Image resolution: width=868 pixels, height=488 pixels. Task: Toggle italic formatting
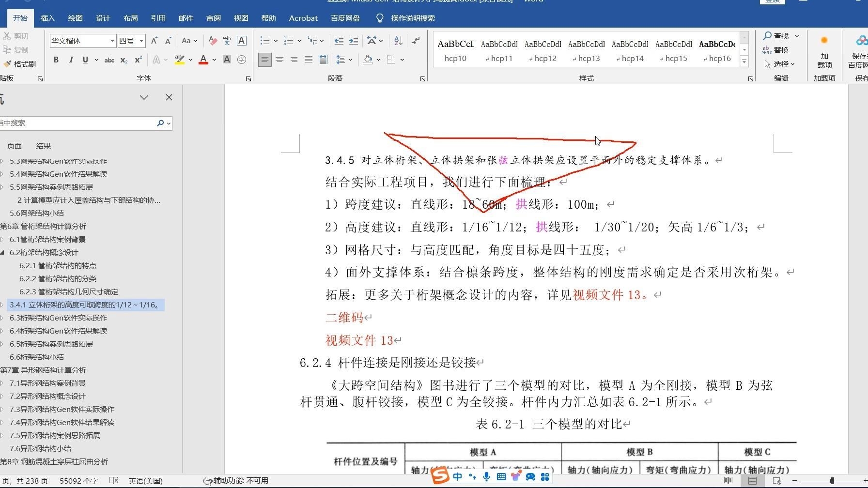(71, 60)
